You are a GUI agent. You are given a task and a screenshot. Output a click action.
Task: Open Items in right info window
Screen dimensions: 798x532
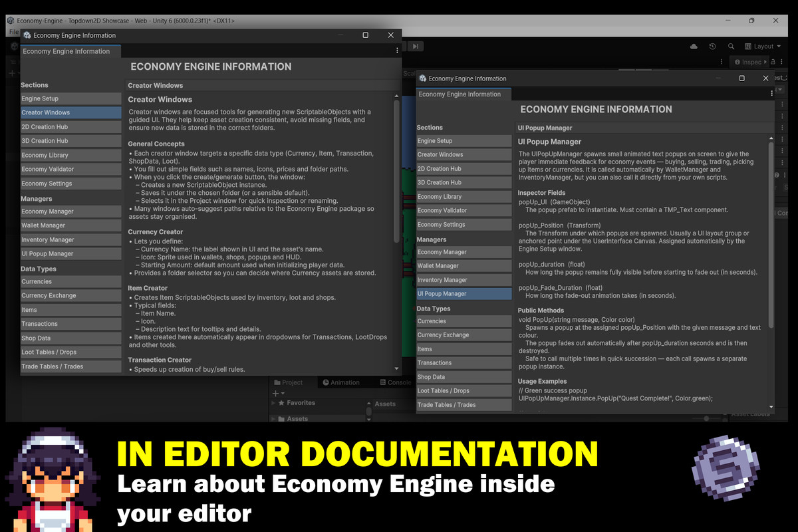point(464,349)
